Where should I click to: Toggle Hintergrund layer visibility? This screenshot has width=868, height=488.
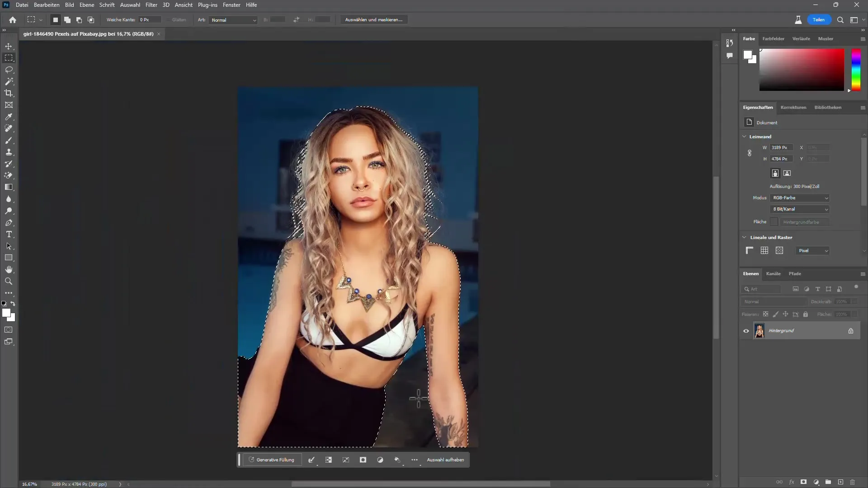746,331
